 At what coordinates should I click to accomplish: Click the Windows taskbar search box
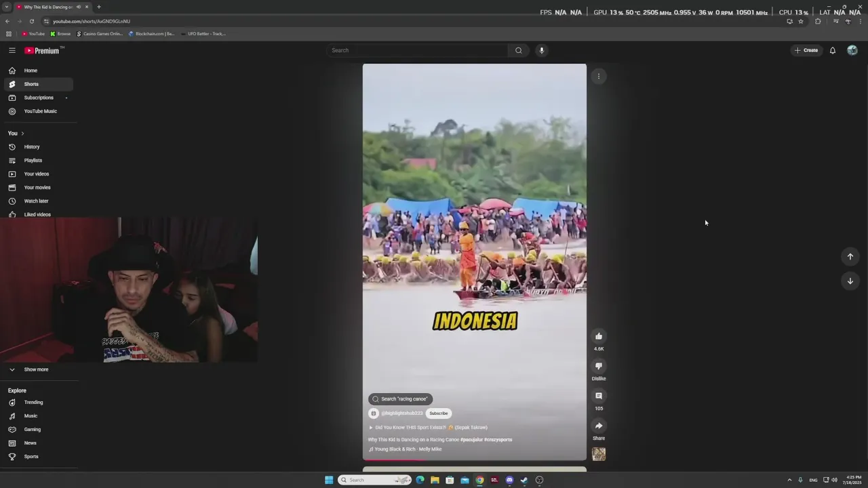(375, 480)
